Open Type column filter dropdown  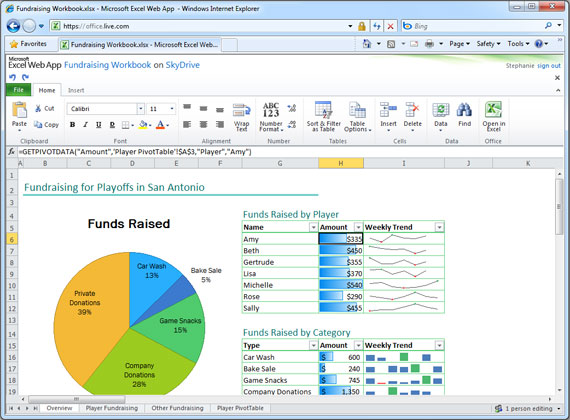click(x=313, y=345)
